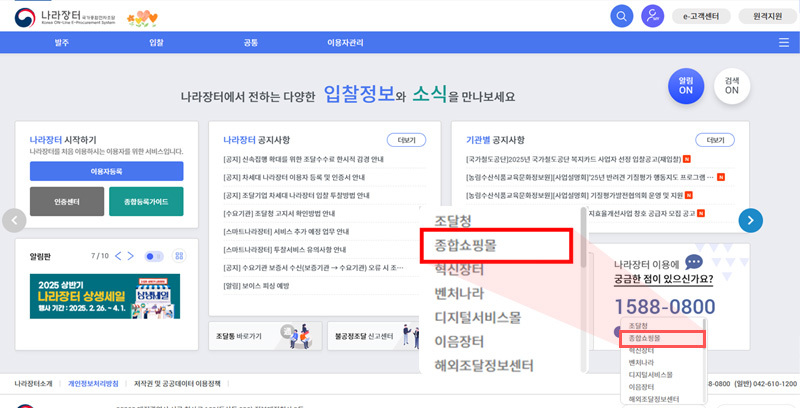Click the chat bubble icon in help card
The height and width of the screenshot is (408, 800).
coord(693,263)
